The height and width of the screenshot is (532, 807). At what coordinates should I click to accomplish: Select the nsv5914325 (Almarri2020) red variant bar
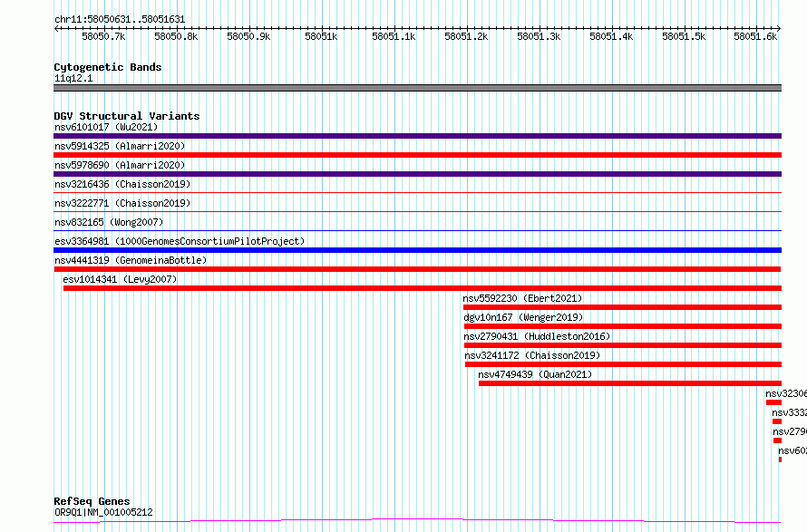(x=417, y=155)
